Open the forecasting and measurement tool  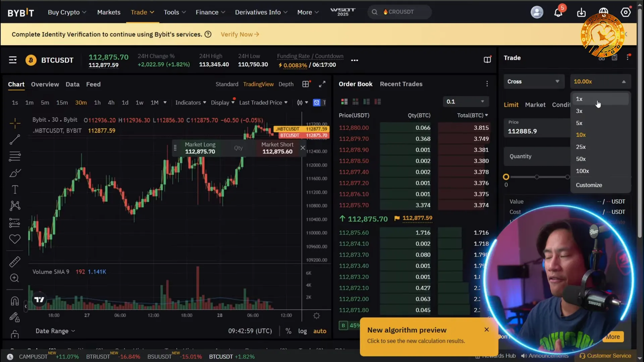(15, 223)
